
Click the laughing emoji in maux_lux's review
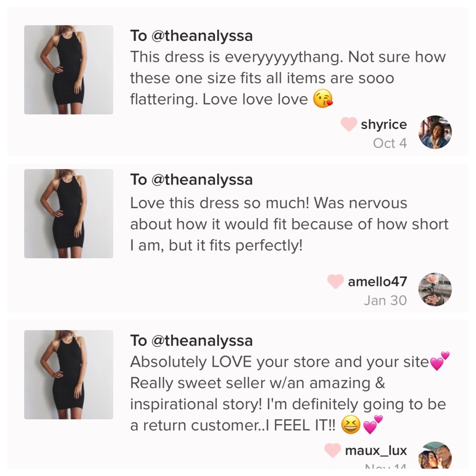(x=351, y=425)
